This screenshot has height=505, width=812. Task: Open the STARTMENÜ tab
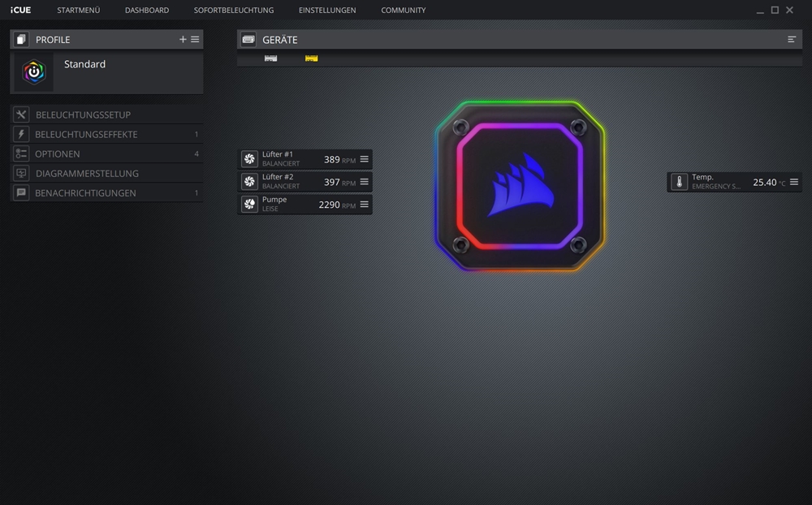tap(78, 10)
